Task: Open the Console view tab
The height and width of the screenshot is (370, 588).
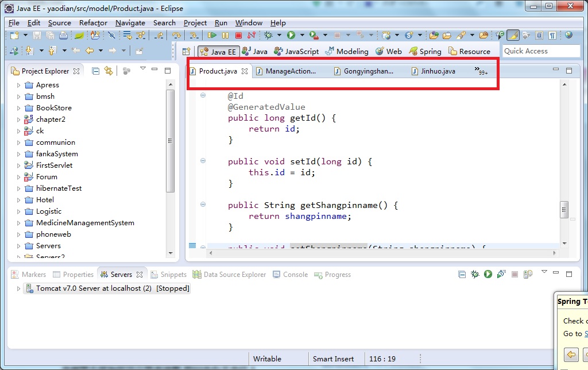Action: [x=295, y=275]
